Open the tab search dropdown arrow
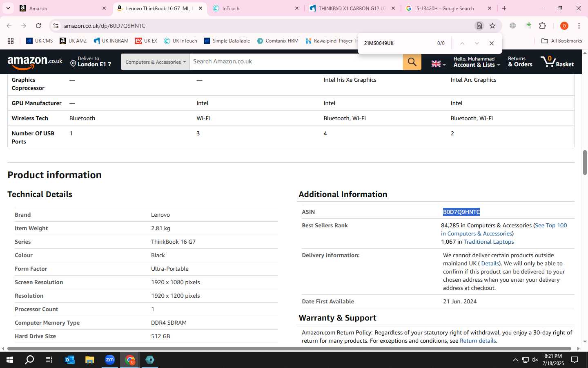The height and width of the screenshot is (368, 588). 8,8
